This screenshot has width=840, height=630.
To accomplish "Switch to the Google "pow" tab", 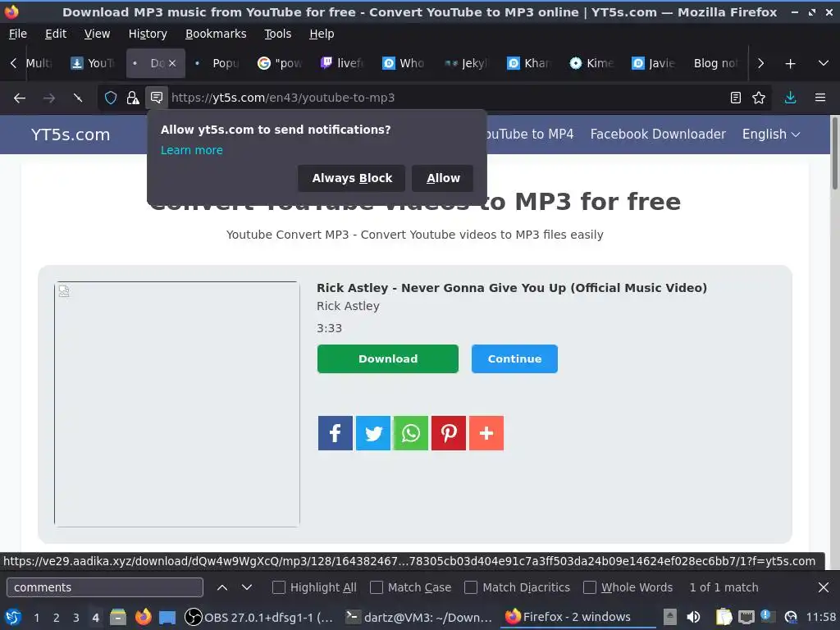I will (x=280, y=63).
